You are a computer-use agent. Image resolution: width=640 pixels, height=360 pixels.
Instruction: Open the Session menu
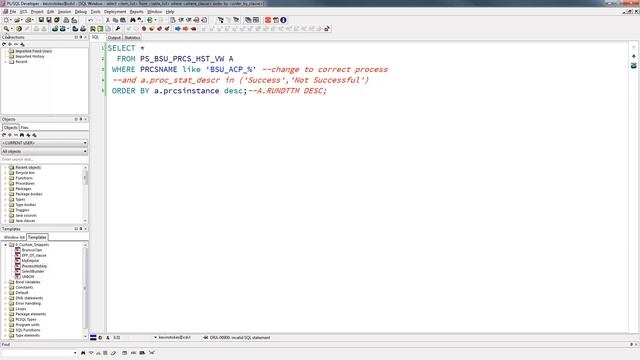[x=64, y=12]
